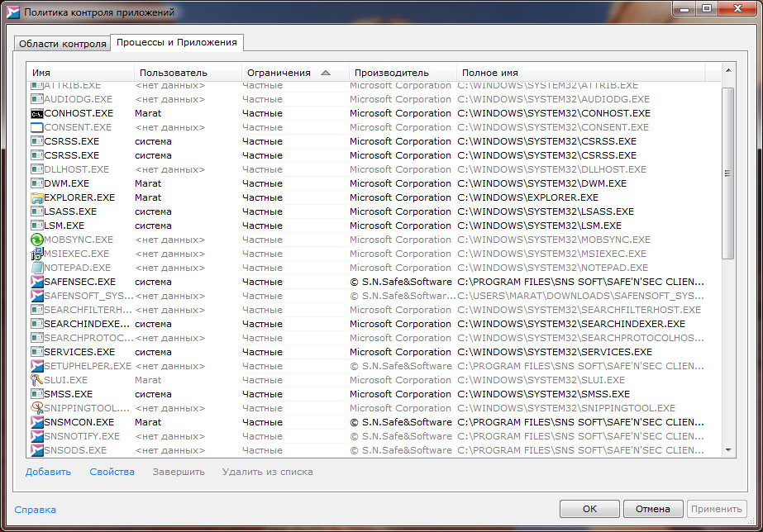Click Удалить из списка link
Viewport: 763px width, 532px height.
point(268,472)
